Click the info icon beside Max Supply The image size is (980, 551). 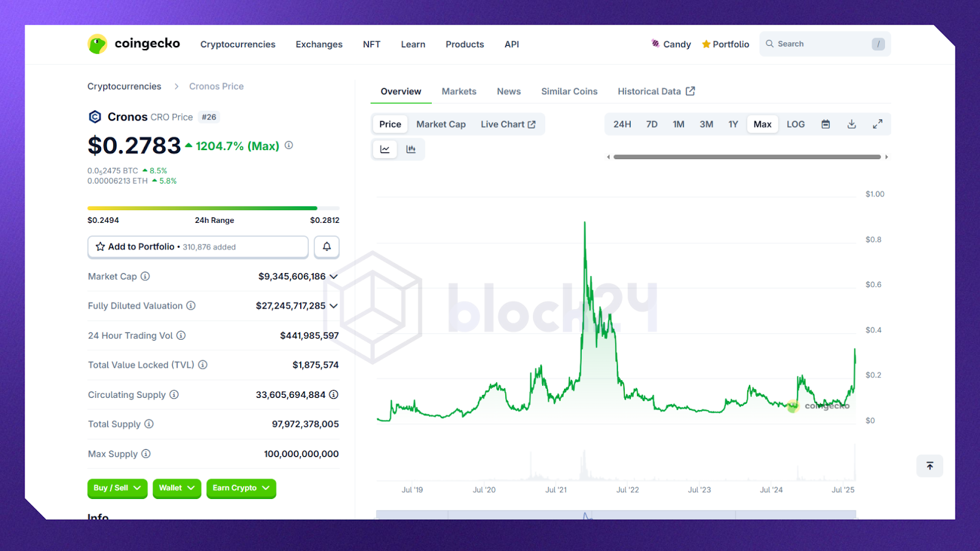146,454
